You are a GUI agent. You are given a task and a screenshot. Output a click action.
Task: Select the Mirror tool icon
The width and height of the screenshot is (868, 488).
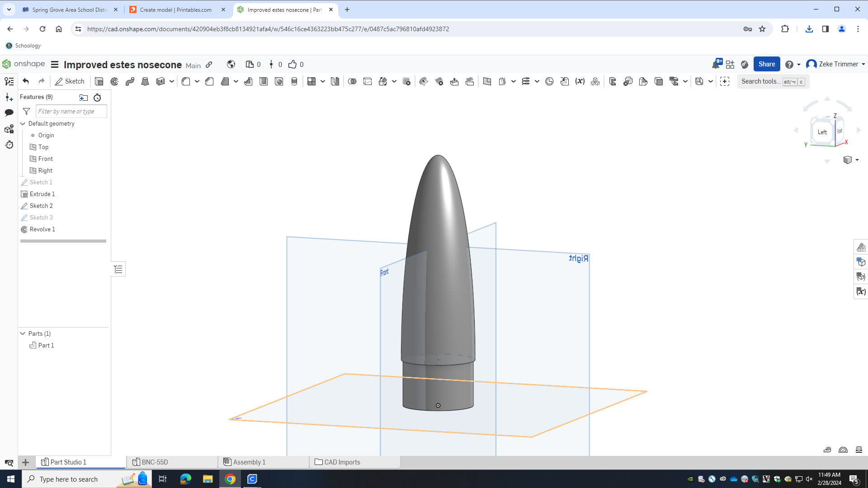tap(335, 81)
